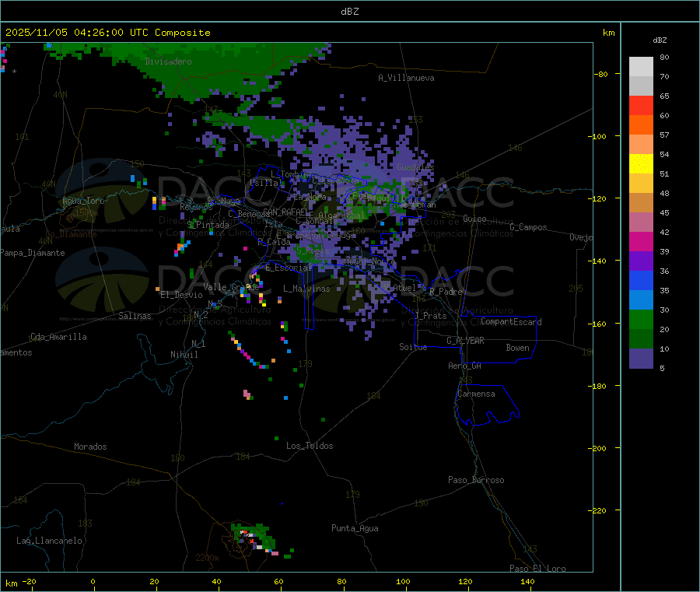The width and height of the screenshot is (700, 592).
Task: Click the 2025/11/05 04:26:00 UTC Composite timestamp
Action: [107, 33]
